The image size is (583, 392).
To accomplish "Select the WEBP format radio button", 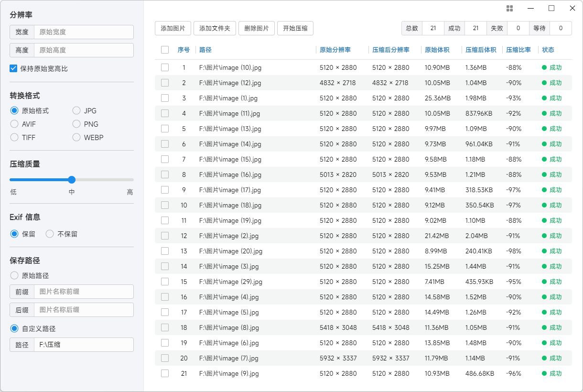I will 76,137.
